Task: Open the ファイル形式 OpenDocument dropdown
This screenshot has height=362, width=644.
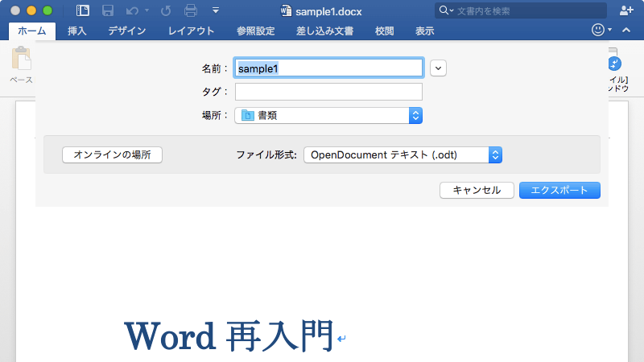Action: click(403, 154)
